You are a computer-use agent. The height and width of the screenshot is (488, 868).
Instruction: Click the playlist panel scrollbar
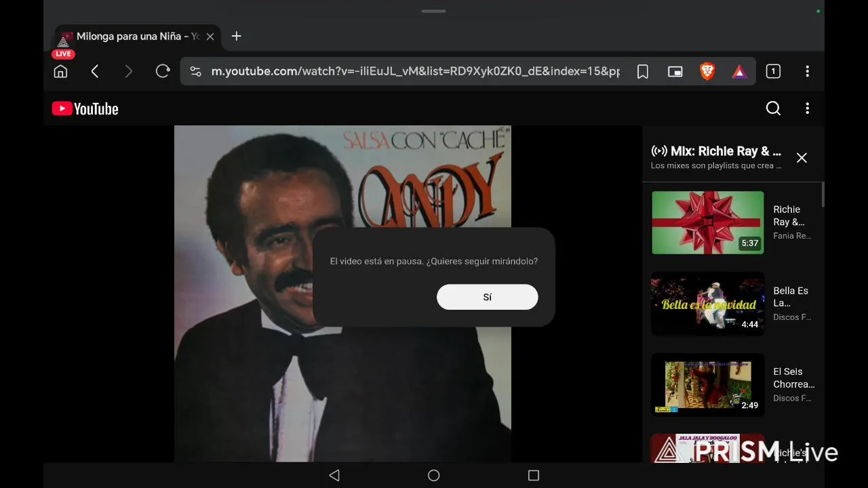[823, 195]
